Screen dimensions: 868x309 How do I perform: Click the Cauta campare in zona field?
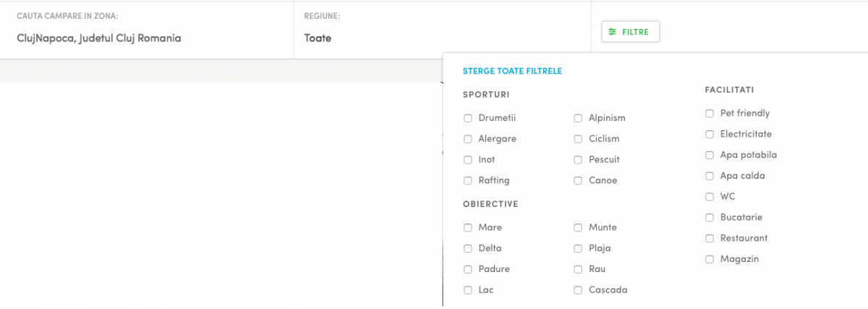pos(147,38)
